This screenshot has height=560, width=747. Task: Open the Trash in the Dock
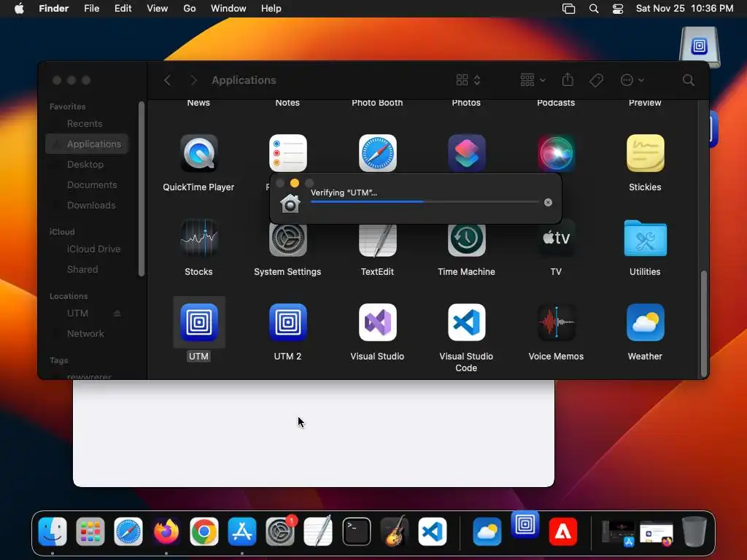[x=694, y=531]
